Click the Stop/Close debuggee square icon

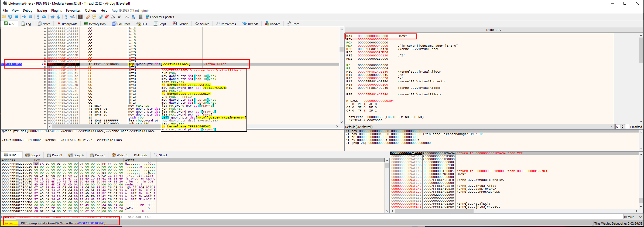point(16,17)
